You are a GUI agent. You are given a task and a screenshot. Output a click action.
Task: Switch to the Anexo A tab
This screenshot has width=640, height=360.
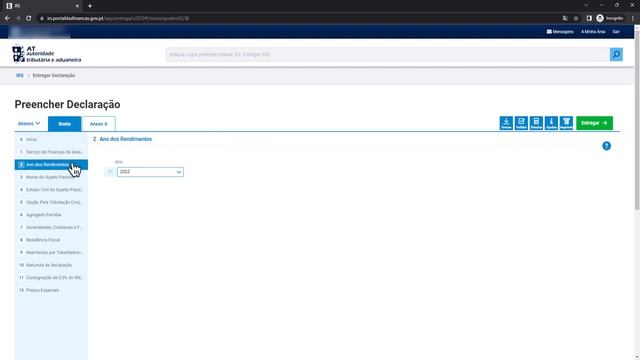click(x=98, y=124)
